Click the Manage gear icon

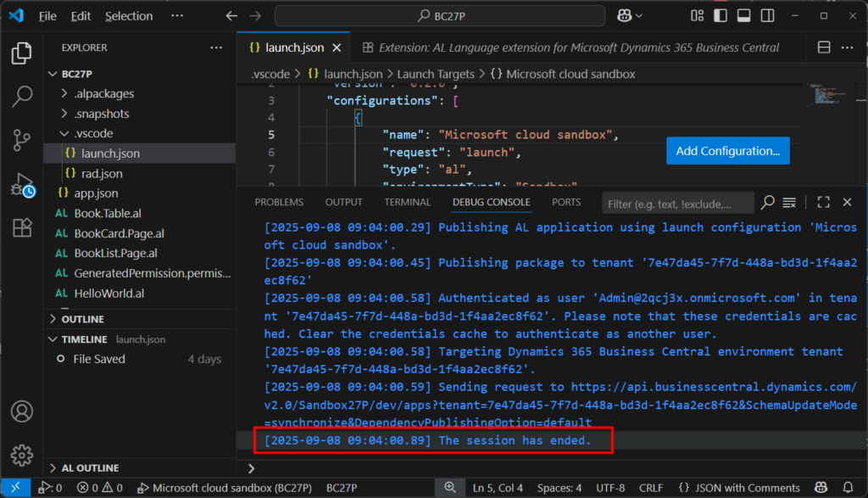click(22, 455)
